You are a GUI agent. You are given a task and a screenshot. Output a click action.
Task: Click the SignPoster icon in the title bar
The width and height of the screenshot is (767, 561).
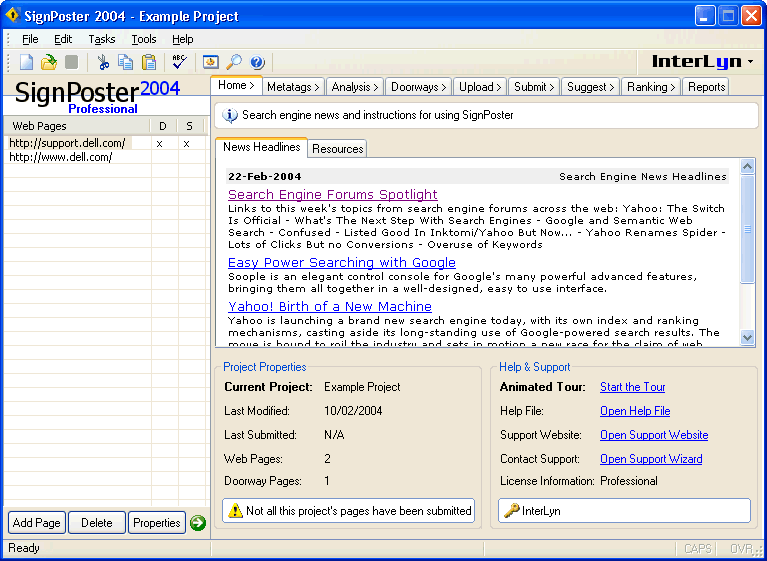(x=12, y=15)
